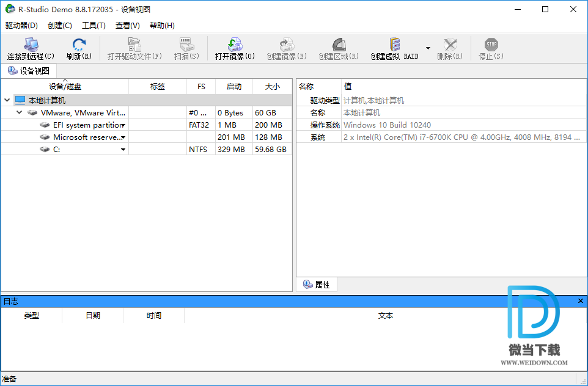The image size is (588, 386).
Task: Switch to the 设备视图 tab
Action: pyautogui.click(x=29, y=71)
